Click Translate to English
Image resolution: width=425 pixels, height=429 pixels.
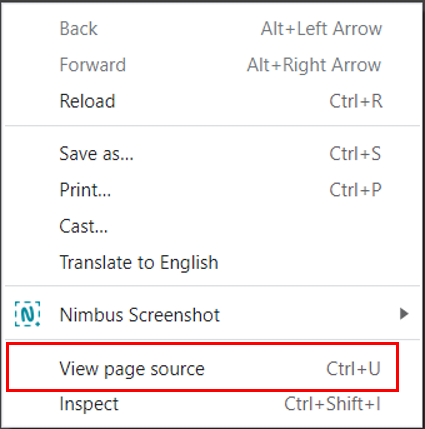click(139, 263)
